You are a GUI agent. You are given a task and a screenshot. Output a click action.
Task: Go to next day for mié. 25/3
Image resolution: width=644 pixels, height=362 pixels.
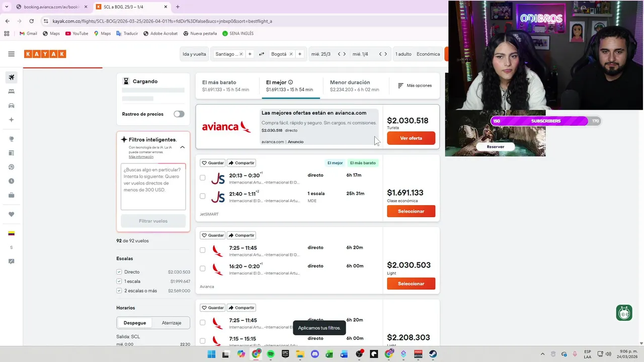[345, 54]
